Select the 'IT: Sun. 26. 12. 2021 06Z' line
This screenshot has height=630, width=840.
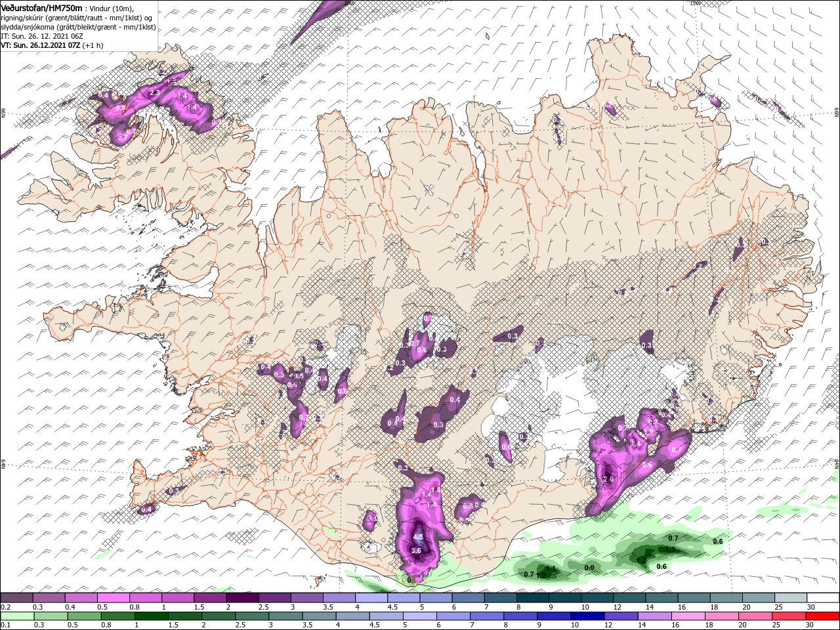pos(41,36)
